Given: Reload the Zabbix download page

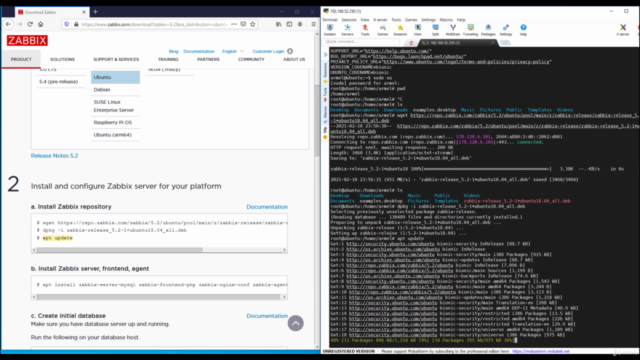Looking at the screenshot, I should point(30,24).
